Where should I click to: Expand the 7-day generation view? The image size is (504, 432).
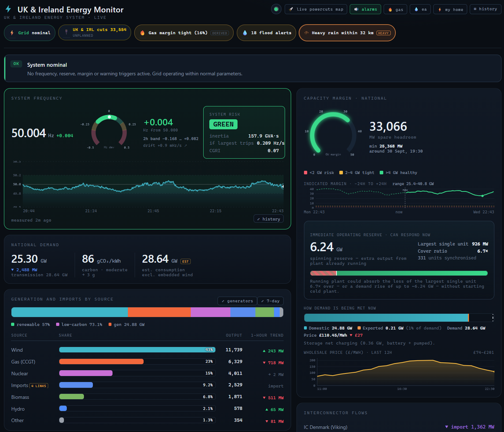[270, 301]
